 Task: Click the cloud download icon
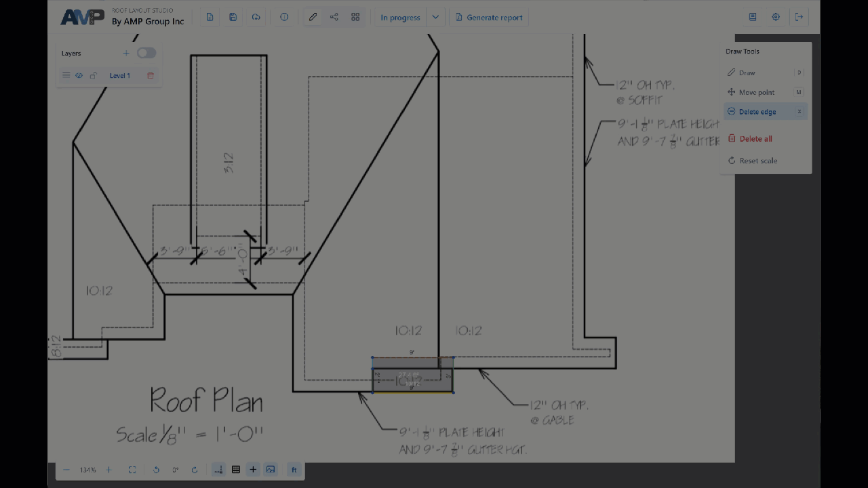tap(256, 17)
